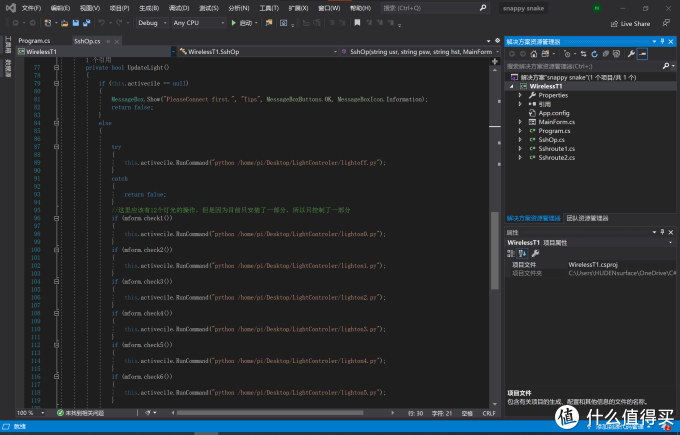Click the no issues found status indicator
680x435 pixels.
(x=81, y=413)
